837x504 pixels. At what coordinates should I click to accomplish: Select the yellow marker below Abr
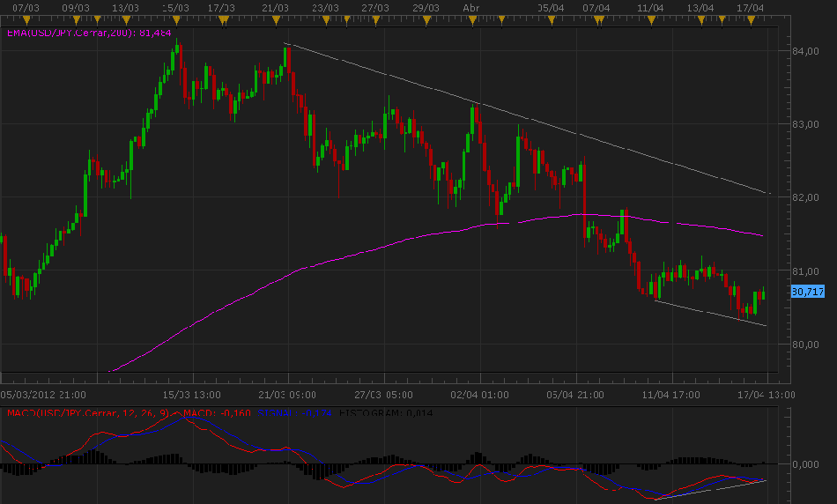pyautogui.click(x=473, y=18)
